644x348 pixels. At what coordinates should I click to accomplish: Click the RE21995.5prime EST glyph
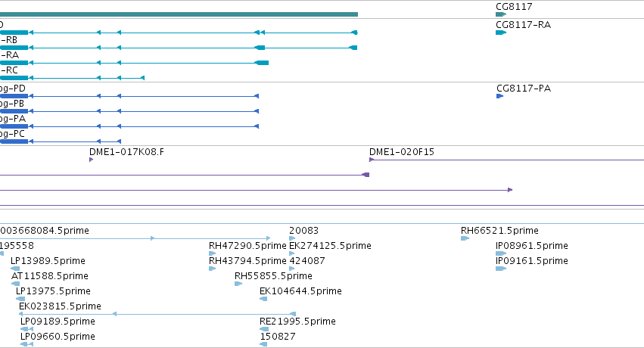coord(264,330)
